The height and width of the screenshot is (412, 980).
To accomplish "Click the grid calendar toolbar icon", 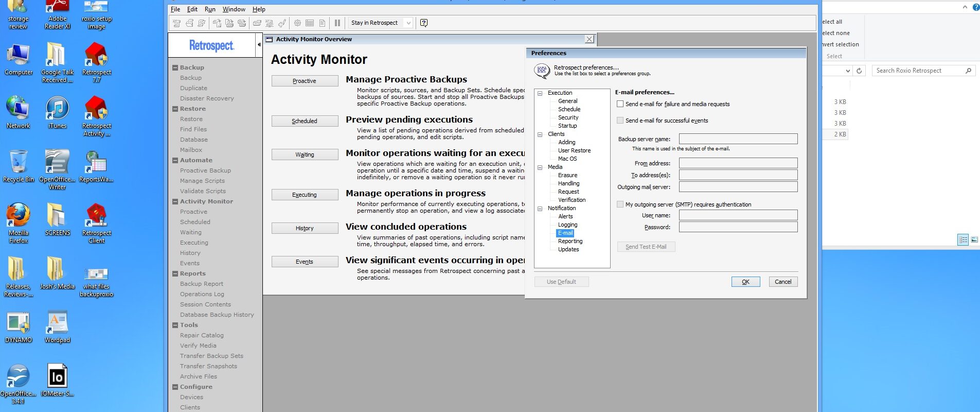I will coord(310,23).
